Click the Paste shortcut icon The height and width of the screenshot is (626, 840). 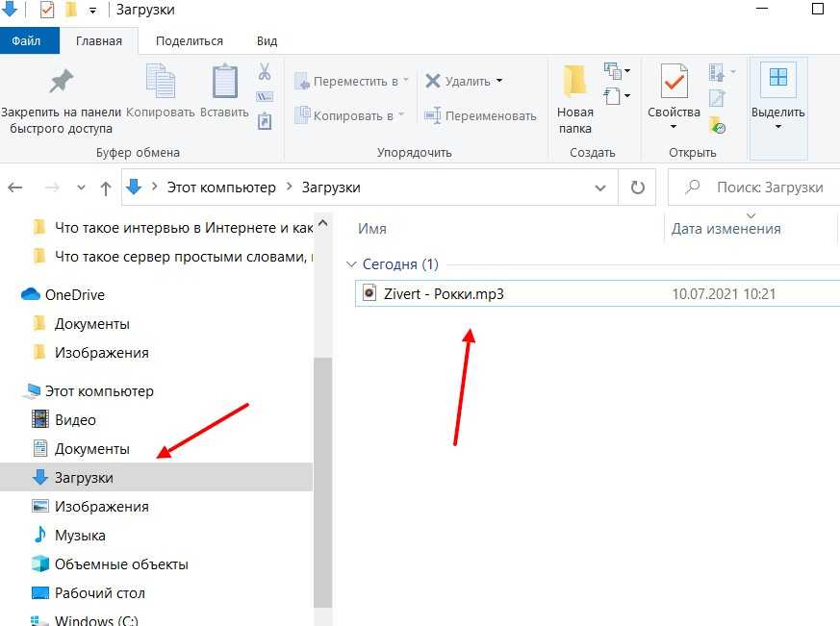(265, 121)
